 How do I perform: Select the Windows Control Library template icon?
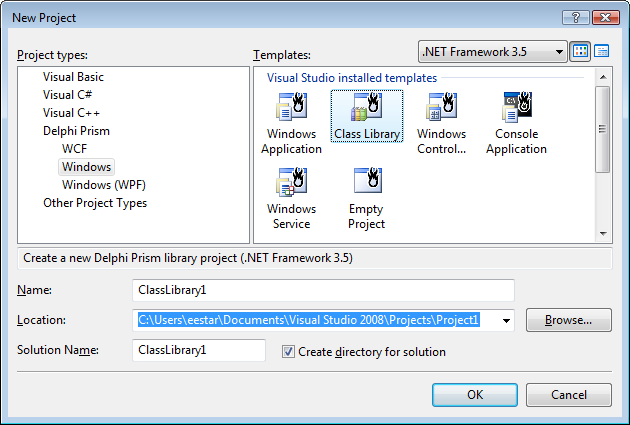pyautogui.click(x=441, y=107)
